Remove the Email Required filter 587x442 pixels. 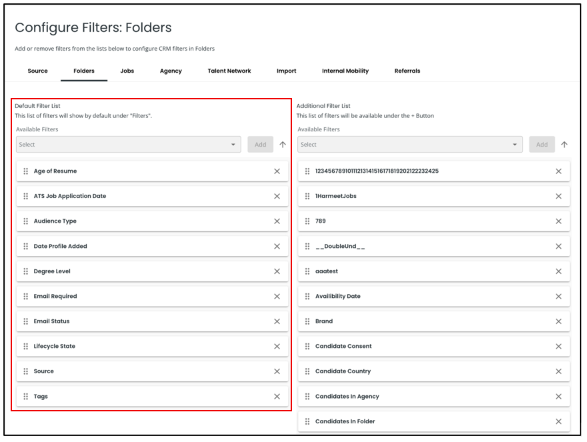(x=277, y=296)
